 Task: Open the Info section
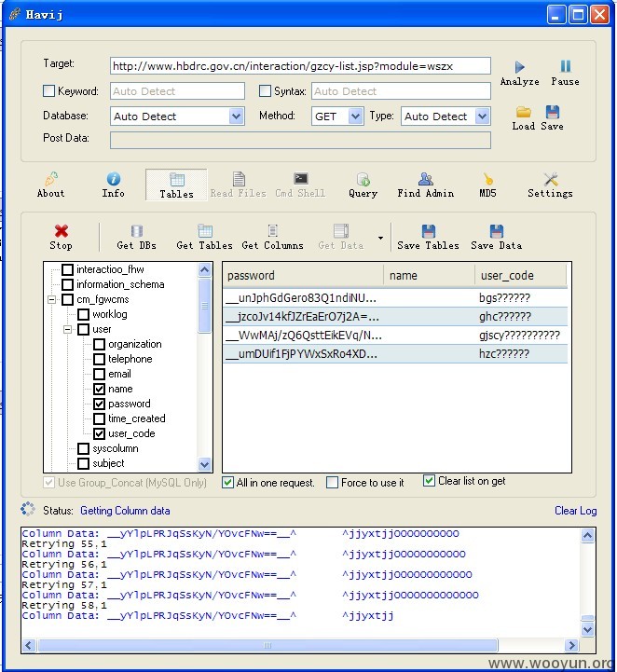(113, 185)
